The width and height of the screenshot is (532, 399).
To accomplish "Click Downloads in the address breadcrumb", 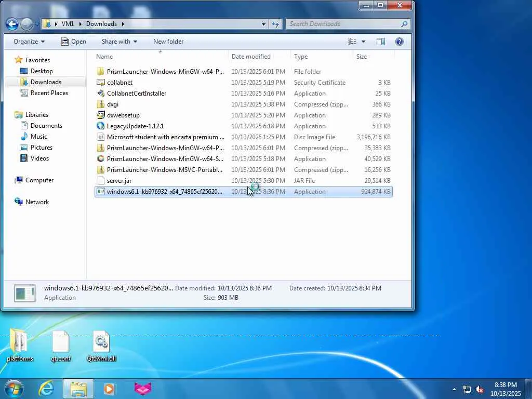I will (101, 24).
